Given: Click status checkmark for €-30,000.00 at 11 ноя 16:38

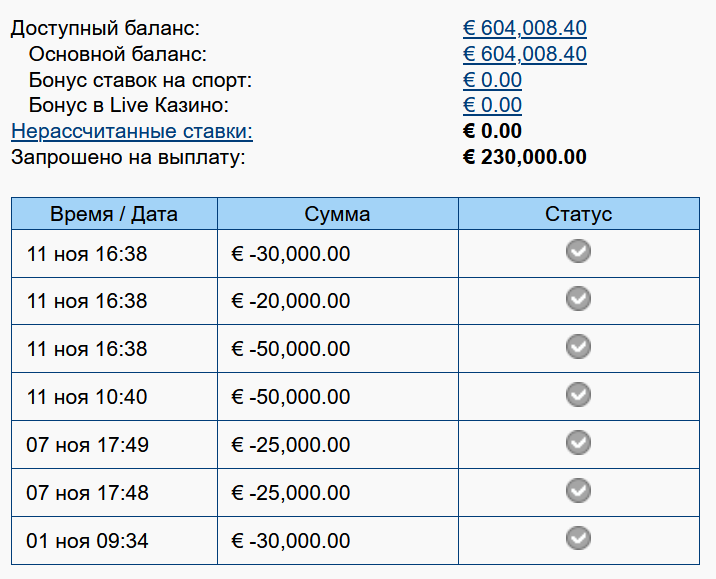Looking at the screenshot, I should pyautogui.click(x=578, y=251).
